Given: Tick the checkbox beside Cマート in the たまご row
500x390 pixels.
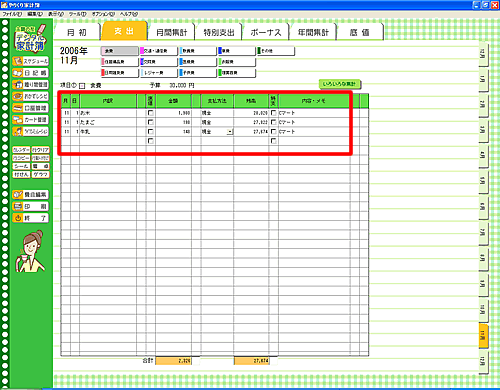Looking at the screenshot, I should [x=273, y=122].
